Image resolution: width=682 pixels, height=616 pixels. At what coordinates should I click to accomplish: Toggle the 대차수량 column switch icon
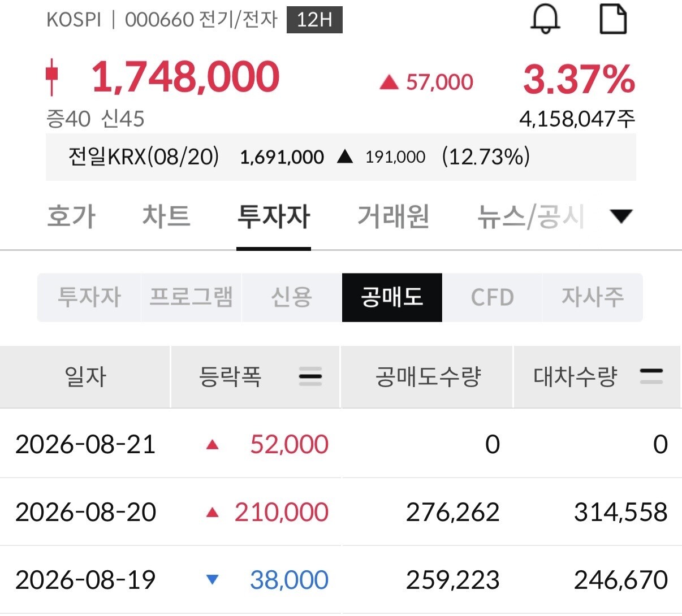pyautogui.click(x=651, y=376)
